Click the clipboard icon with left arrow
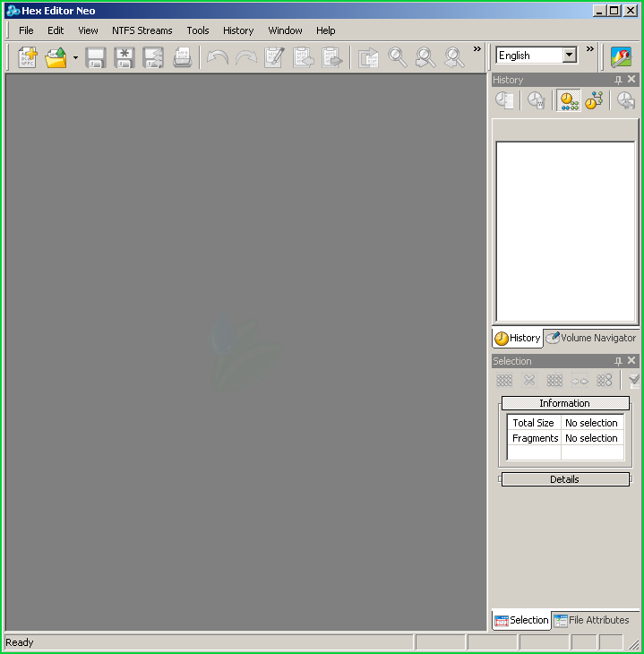644x654 pixels. pos(304,57)
